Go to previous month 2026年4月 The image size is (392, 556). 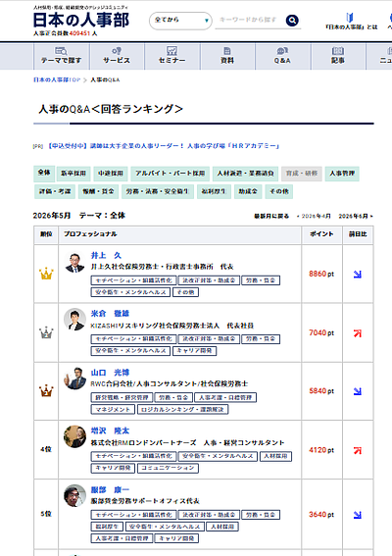point(314,216)
